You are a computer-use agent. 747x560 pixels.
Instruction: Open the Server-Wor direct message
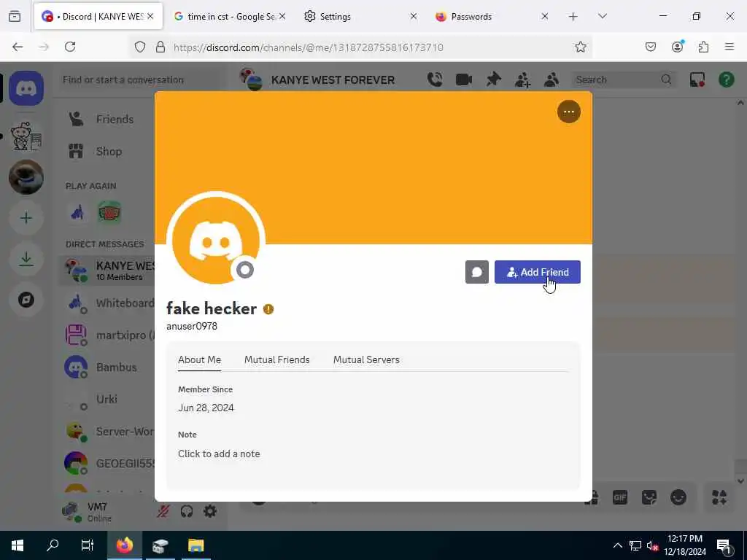click(107, 432)
